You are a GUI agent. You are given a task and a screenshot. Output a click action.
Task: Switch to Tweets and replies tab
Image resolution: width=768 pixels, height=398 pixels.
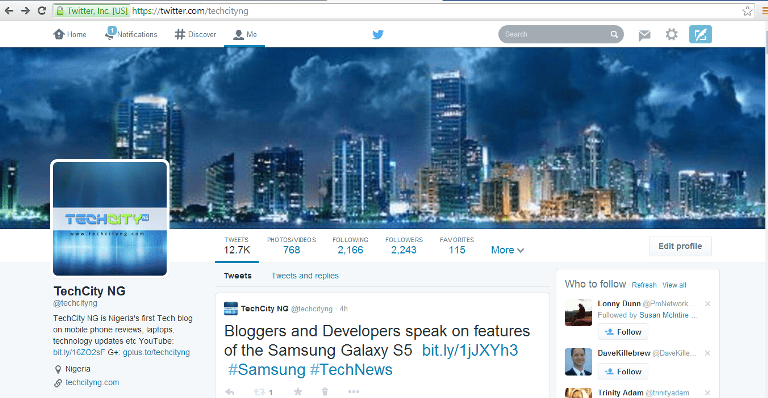(305, 276)
